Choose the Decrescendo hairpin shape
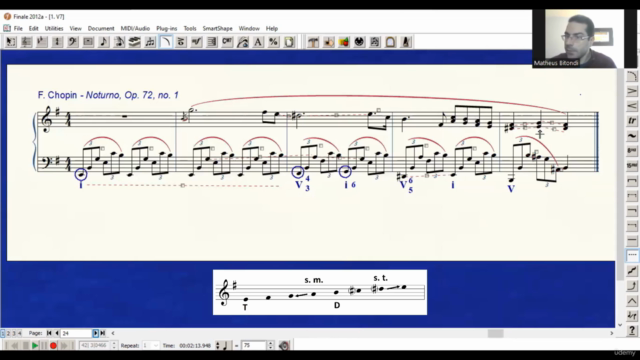The image size is (640, 360). coord(632,91)
